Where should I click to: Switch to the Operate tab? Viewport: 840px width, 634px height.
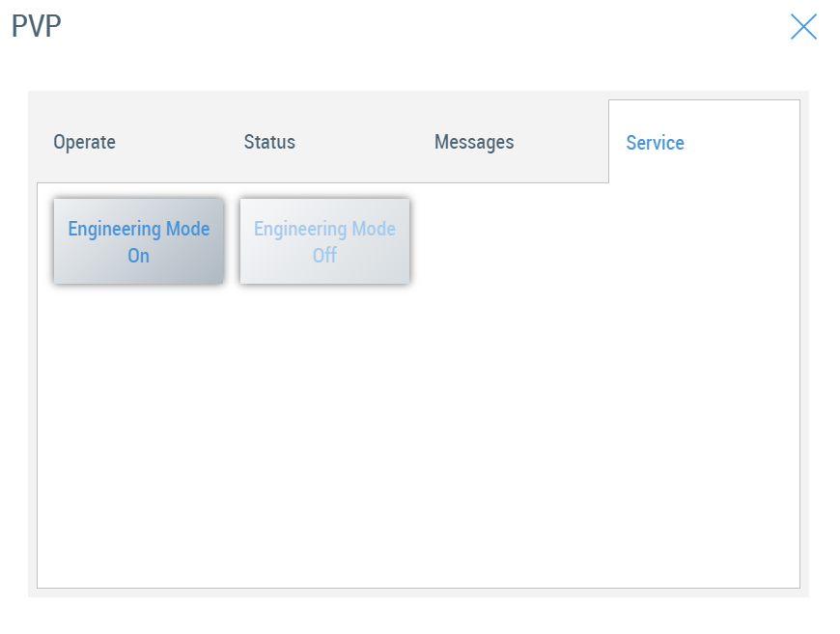[x=85, y=142]
